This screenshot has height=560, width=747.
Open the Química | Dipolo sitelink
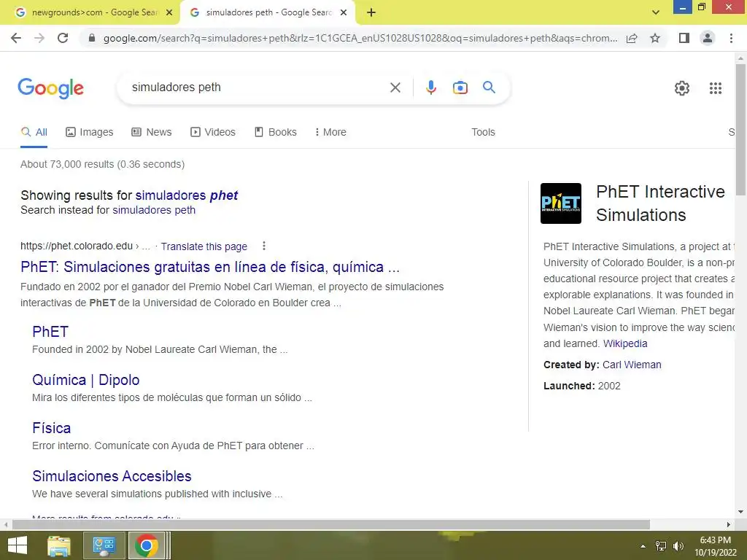[x=86, y=379]
